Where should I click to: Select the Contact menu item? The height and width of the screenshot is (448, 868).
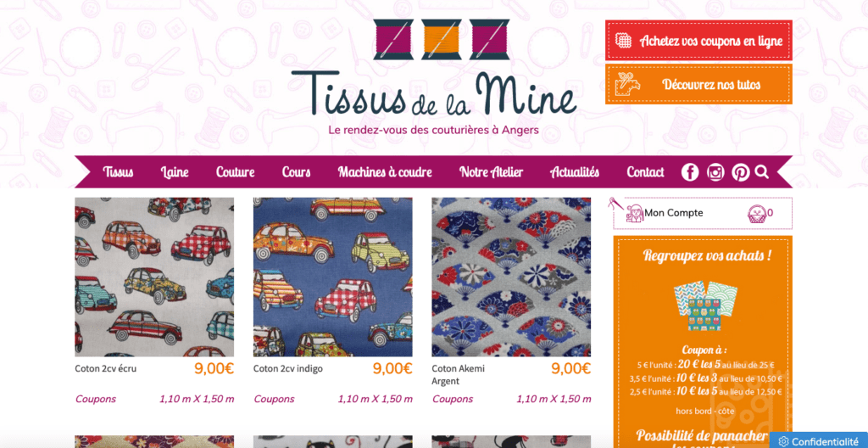tap(645, 172)
